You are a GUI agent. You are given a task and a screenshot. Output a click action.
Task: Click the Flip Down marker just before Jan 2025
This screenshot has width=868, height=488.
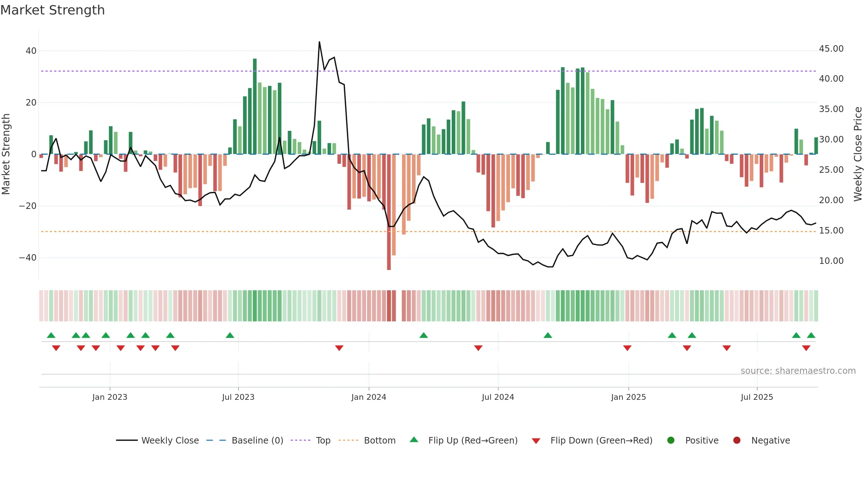click(x=627, y=348)
